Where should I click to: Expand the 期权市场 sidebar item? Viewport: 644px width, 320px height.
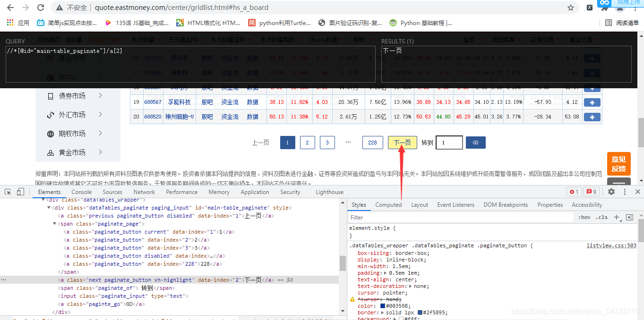pos(101,134)
